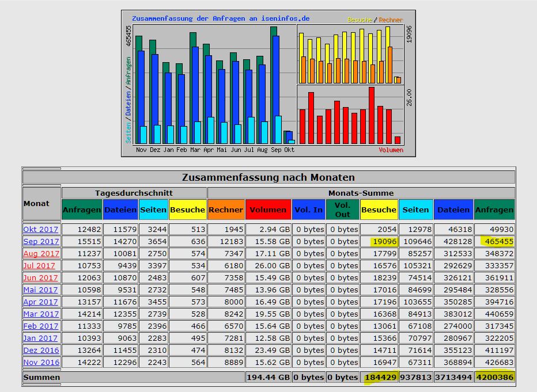Viewport: 537px width, 392px height.
Task: Click green 'Anfragen' header under Tagesdurchschnitt
Action: (82, 210)
